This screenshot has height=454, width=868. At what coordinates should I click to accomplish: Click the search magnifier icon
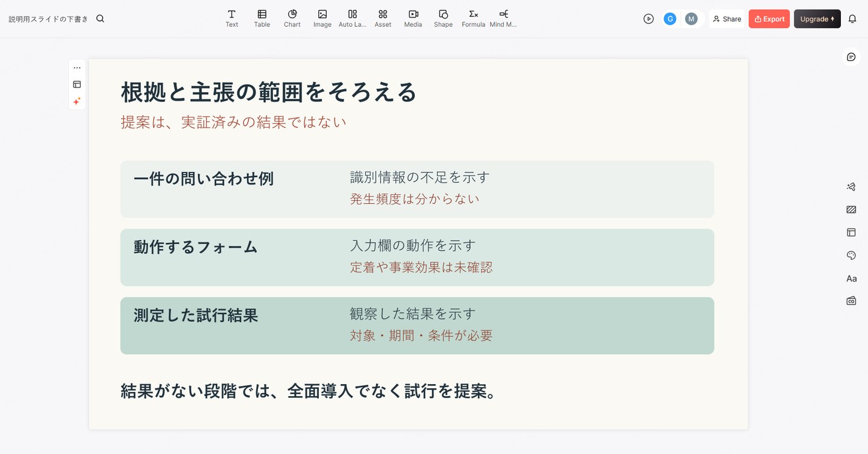(x=100, y=19)
